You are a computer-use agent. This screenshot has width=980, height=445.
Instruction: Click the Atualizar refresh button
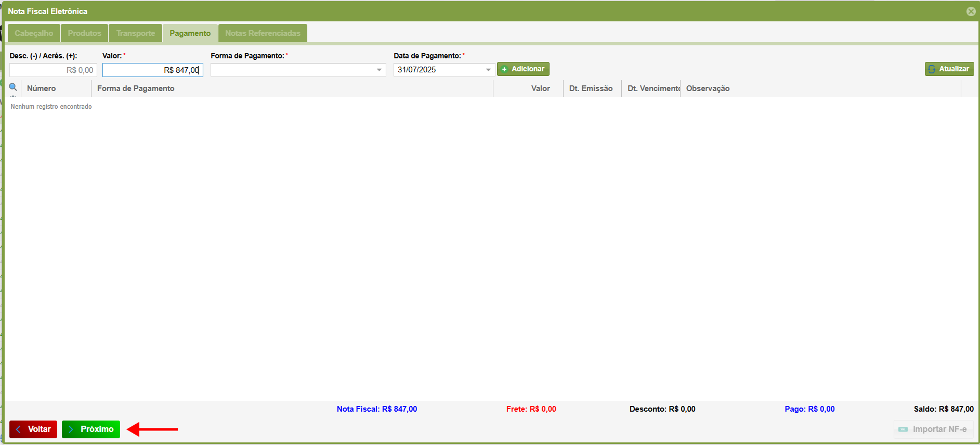pyautogui.click(x=949, y=69)
